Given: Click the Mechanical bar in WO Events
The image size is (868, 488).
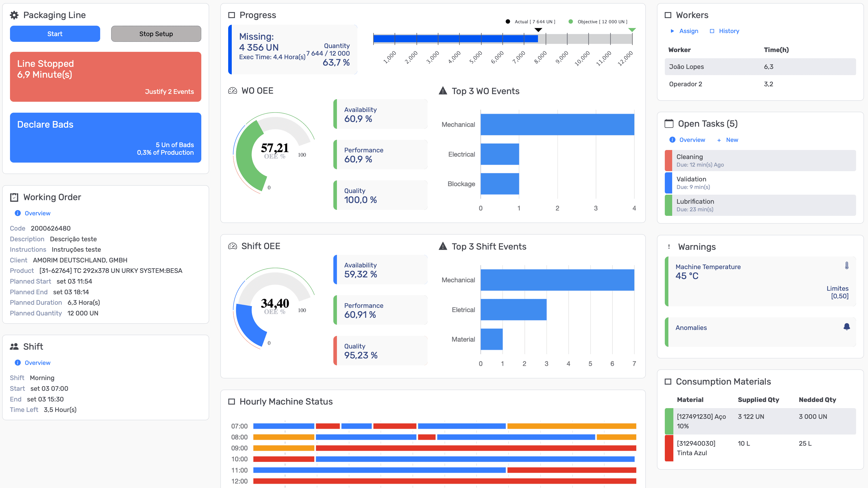Looking at the screenshot, I should [x=557, y=125].
